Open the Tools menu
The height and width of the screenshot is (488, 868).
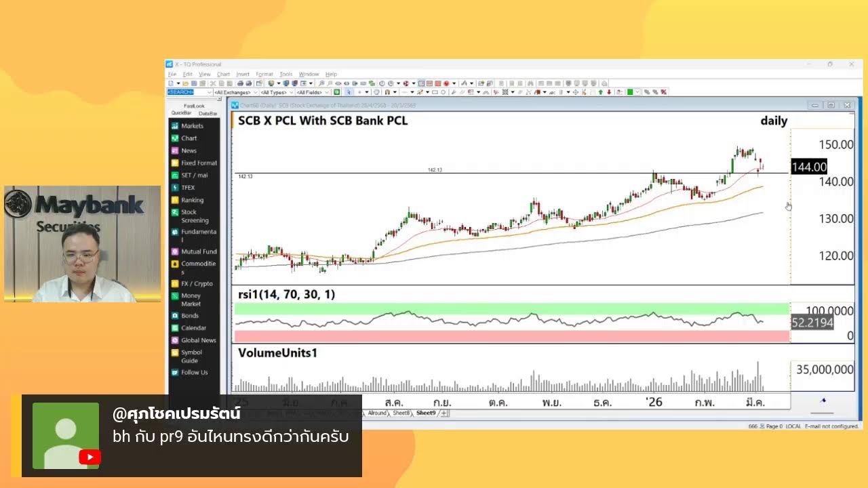[x=286, y=74]
